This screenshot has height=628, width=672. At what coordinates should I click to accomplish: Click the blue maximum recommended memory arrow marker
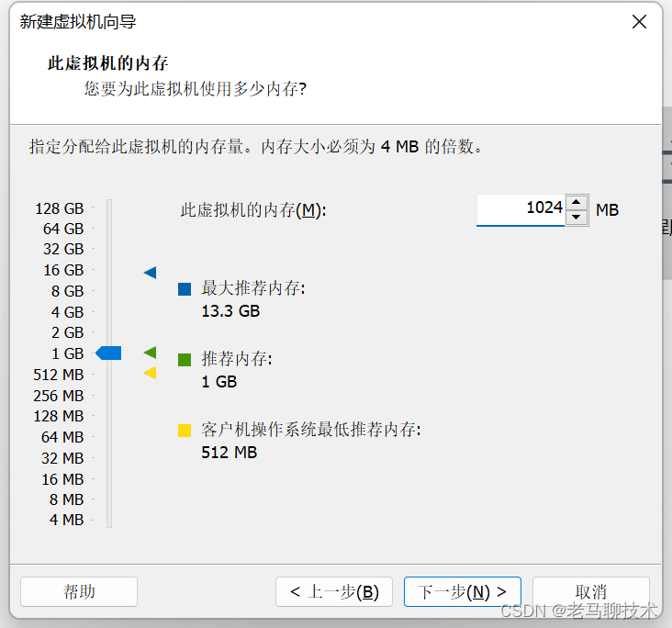(x=150, y=272)
